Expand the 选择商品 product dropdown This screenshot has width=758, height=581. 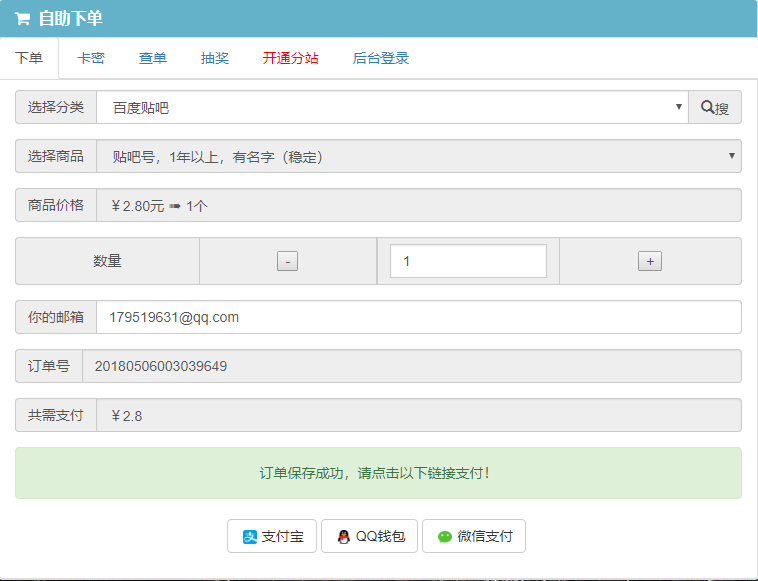419,156
